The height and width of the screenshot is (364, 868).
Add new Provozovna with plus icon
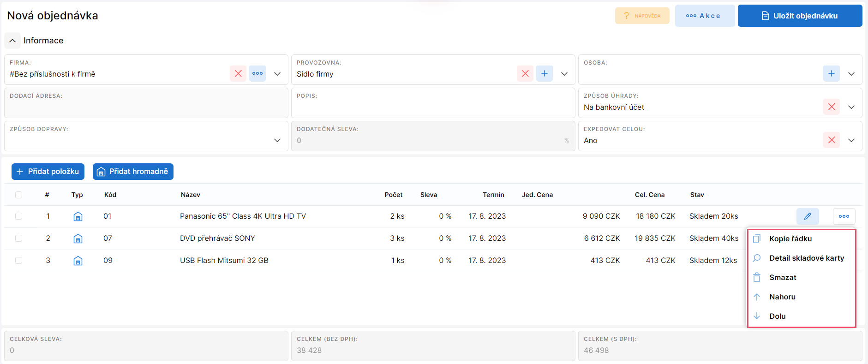click(545, 73)
